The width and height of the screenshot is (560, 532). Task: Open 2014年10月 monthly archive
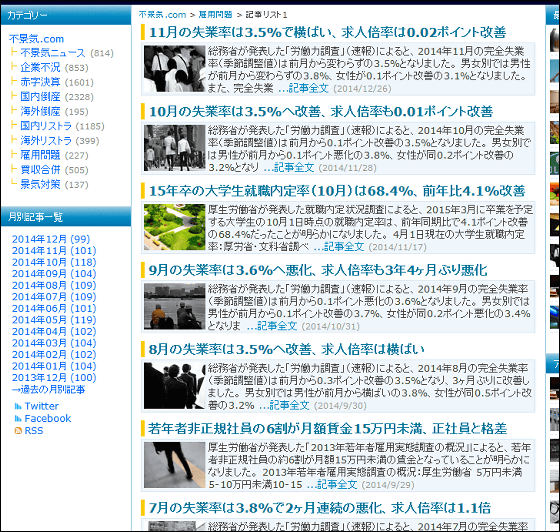pos(54,262)
